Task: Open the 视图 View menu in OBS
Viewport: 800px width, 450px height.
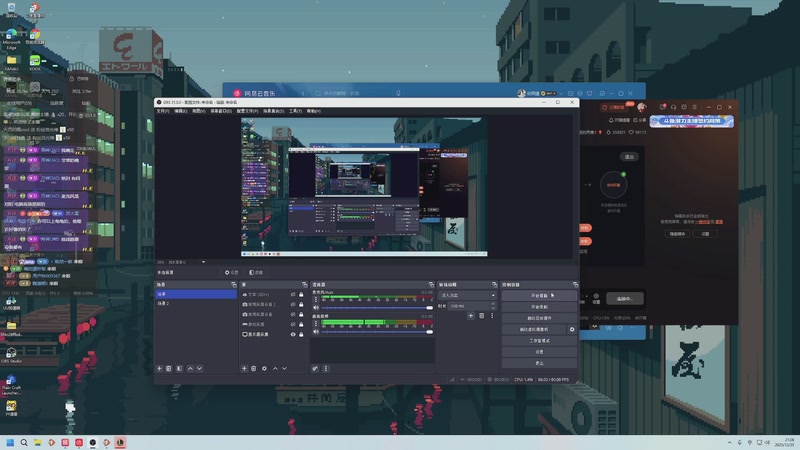Action: coord(198,111)
